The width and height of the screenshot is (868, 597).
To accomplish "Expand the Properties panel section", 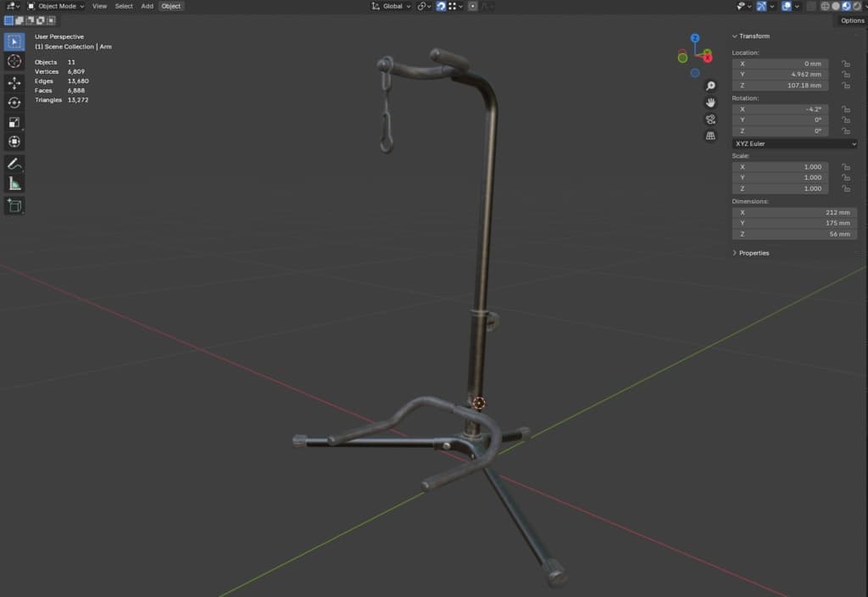I will [x=753, y=253].
